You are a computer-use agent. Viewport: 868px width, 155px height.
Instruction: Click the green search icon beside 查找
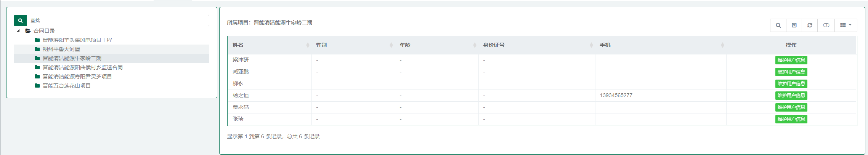pyautogui.click(x=20, y=21)
